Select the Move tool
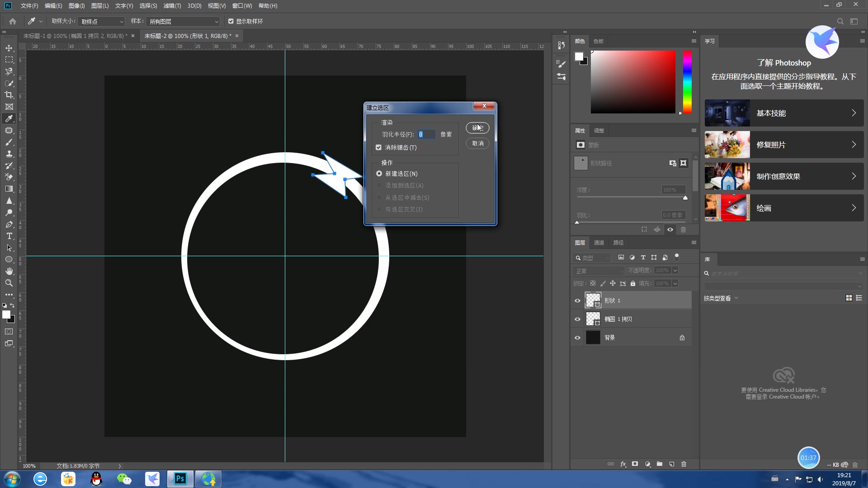Image resolution: width=868 pixels, height=488 pixels. click(x=9, y=48)
